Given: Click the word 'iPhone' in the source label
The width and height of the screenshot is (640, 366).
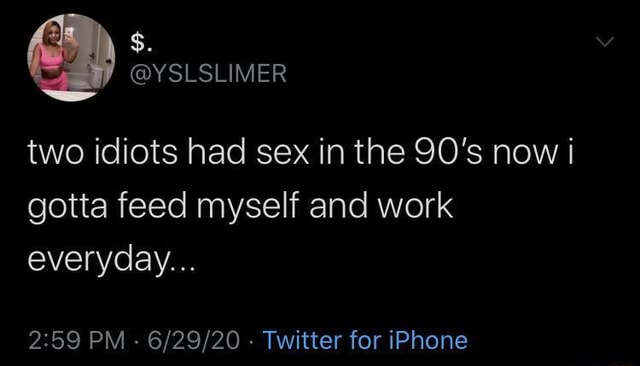Looking at the screenshot, I should point(428,340).
